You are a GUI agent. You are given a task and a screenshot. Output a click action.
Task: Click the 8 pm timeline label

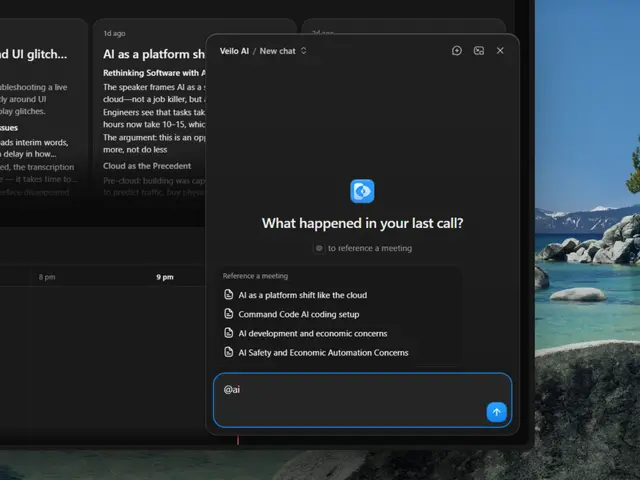pyautogui.click(x=47, y=277)
